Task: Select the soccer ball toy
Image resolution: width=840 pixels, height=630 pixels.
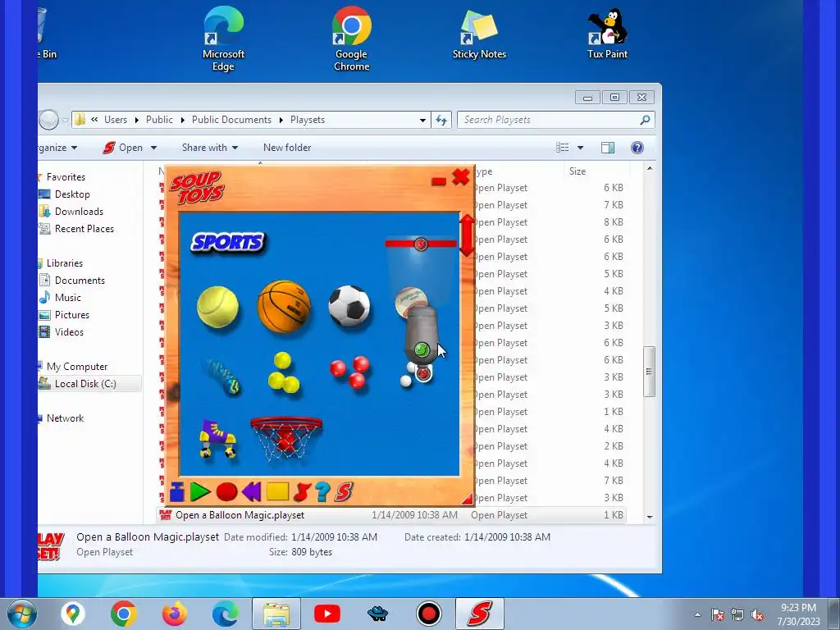Action: 349,306
